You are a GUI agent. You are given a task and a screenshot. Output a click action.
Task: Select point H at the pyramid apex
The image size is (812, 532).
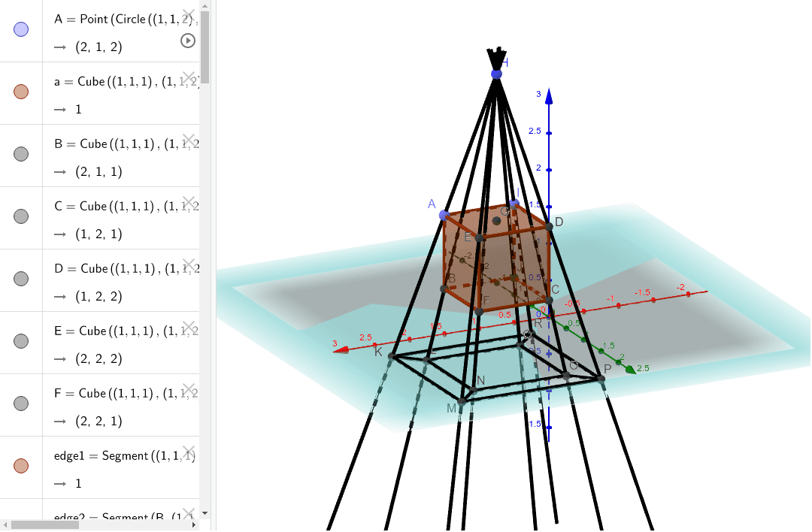495,74
